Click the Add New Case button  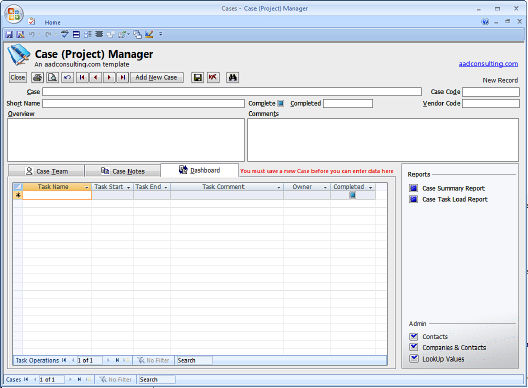click(x=157, y=77)
